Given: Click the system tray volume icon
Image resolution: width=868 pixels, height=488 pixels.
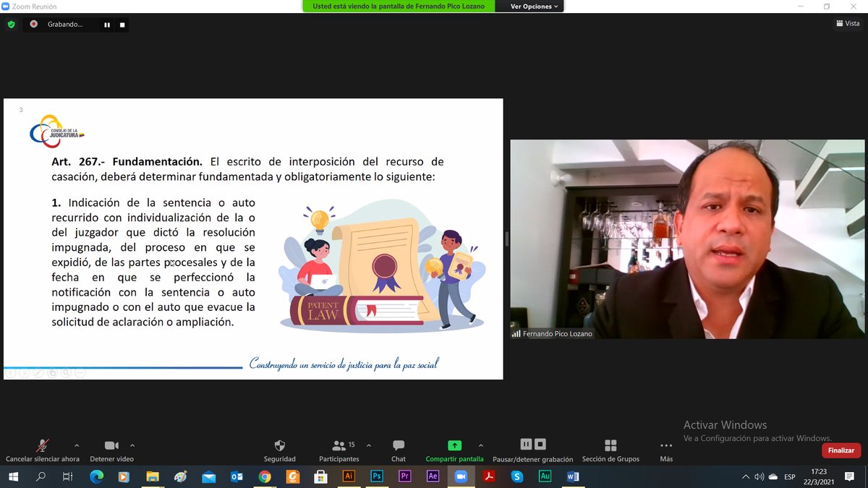Looking at the screenshot, I should click(x=759, y=477).
